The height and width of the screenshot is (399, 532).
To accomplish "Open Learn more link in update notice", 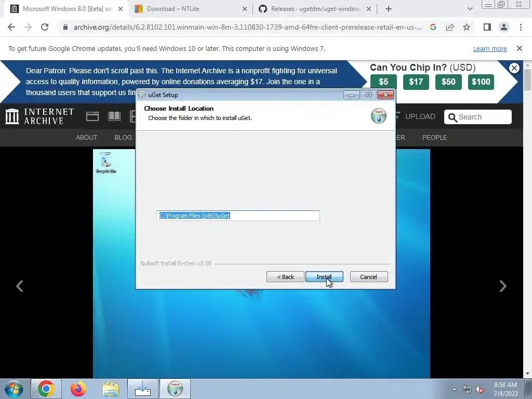I will tap(490, 48).
